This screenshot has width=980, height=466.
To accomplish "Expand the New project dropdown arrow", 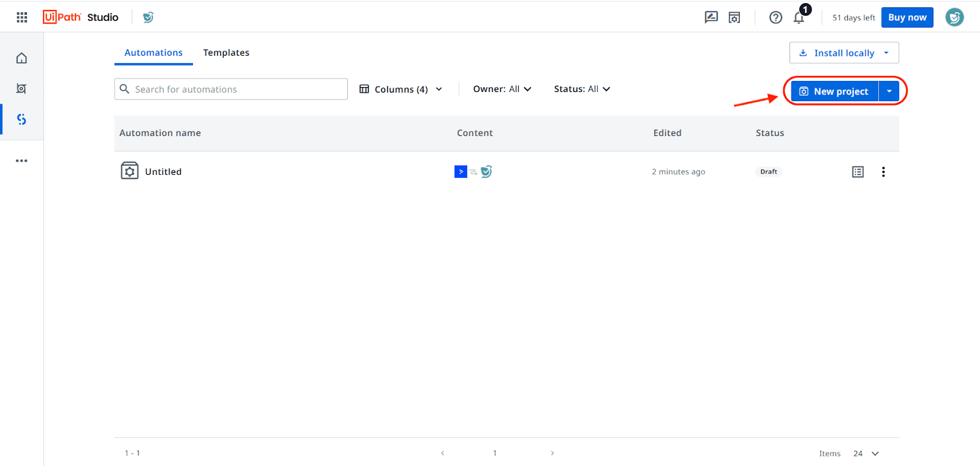I will tap(889, 91).
